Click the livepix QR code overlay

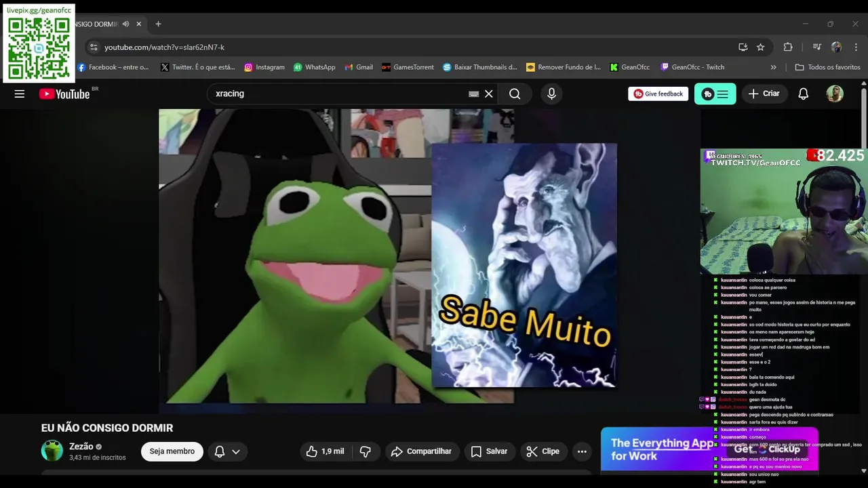pos(39,43)
